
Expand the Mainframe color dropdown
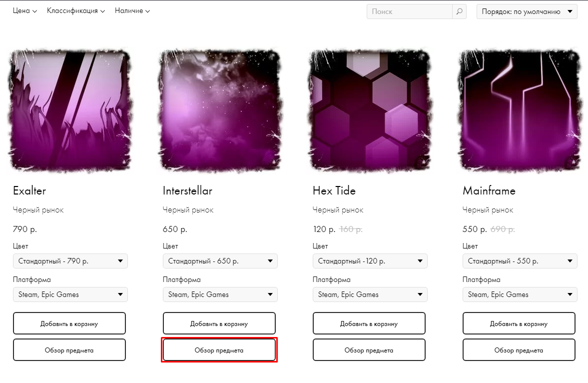520,261
